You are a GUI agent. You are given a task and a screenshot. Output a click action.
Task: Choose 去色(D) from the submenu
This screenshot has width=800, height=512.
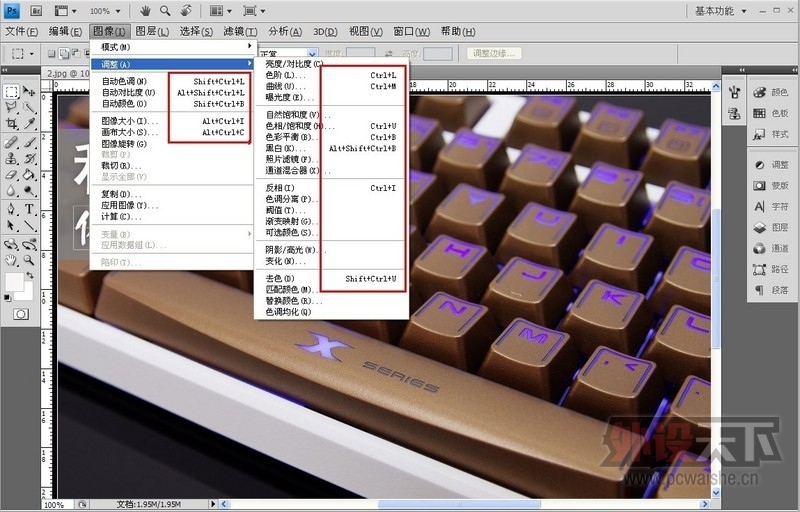(x=331, y=278)
